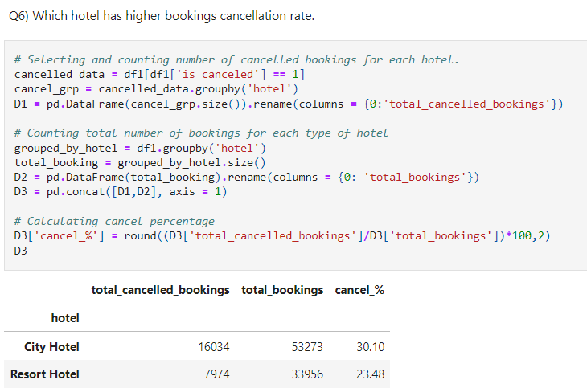Click the D3['cancel_%'] round calculation line
Image resolution: width=587 pixels, height=392 pixels.
[281, 235]
